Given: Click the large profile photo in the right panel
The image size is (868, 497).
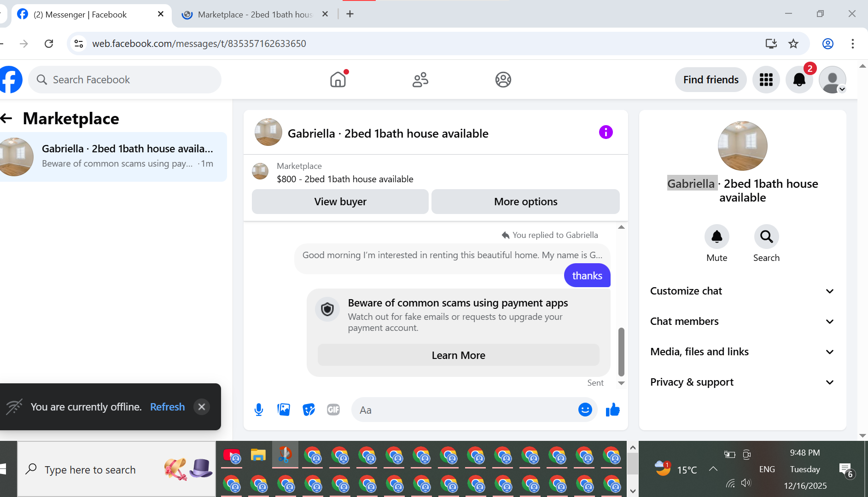Looking at the screenshot, I should [x=742, y=146].
